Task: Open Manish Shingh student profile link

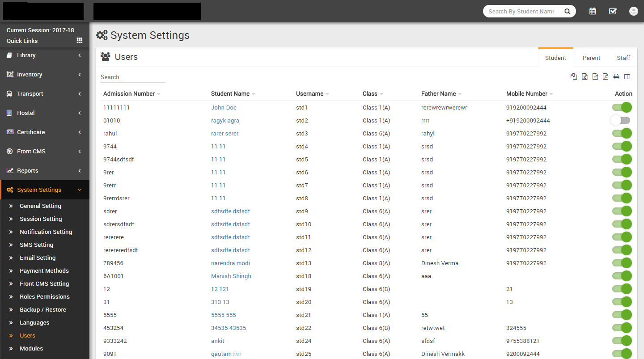Action: [231, 276]
